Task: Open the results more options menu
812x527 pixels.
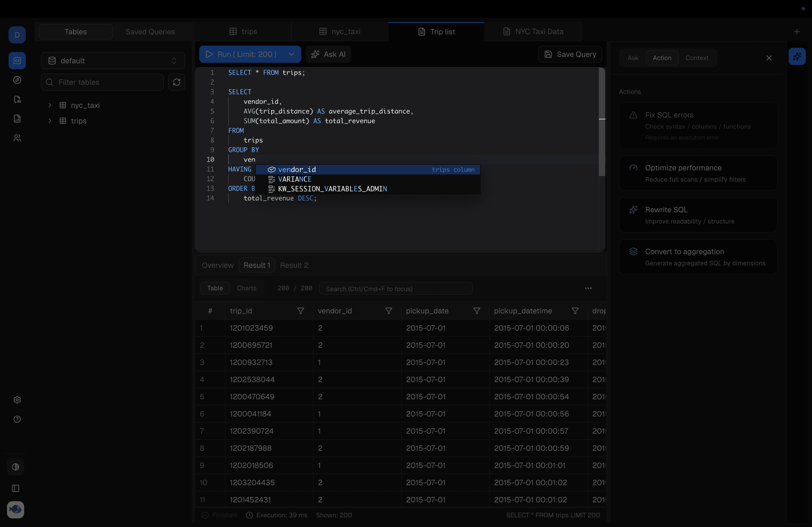Action: click(x=588, y=288)
